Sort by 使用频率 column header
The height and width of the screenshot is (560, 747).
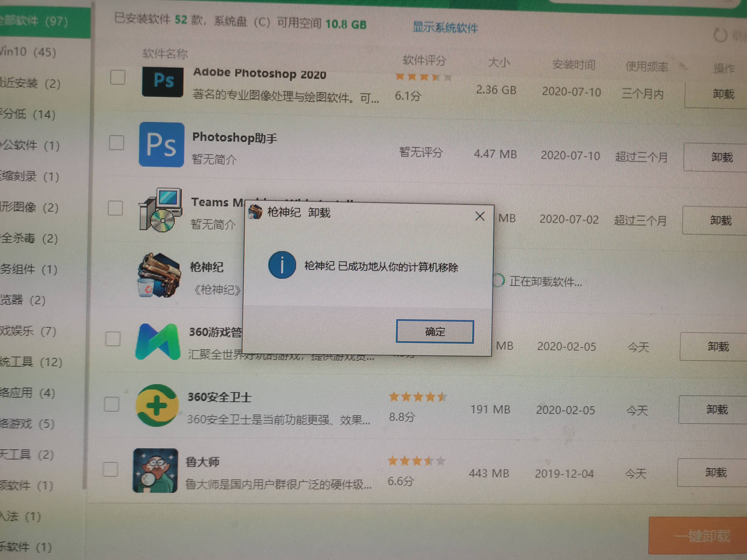(x=647, y=66)
